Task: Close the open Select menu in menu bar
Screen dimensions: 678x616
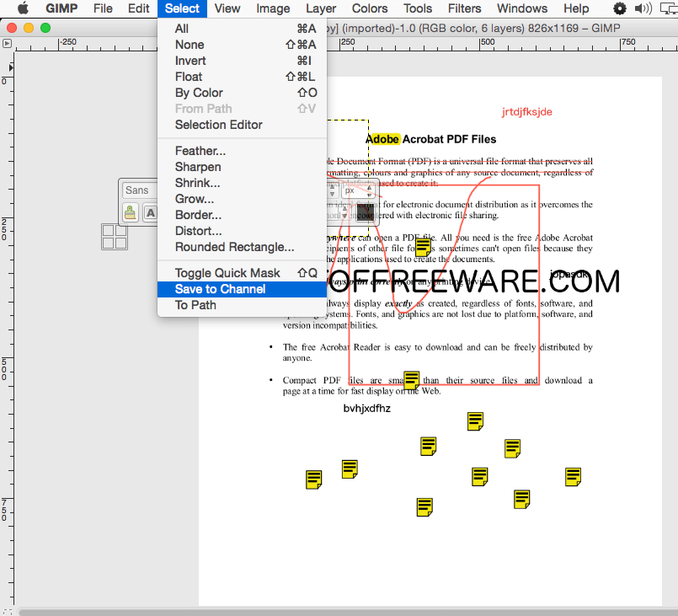Action: (182, 8)
